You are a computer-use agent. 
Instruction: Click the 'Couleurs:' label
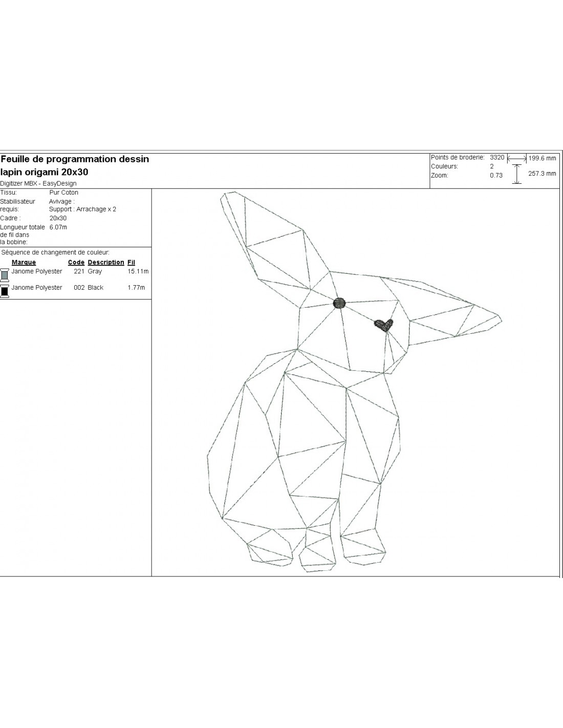(445, 166)
